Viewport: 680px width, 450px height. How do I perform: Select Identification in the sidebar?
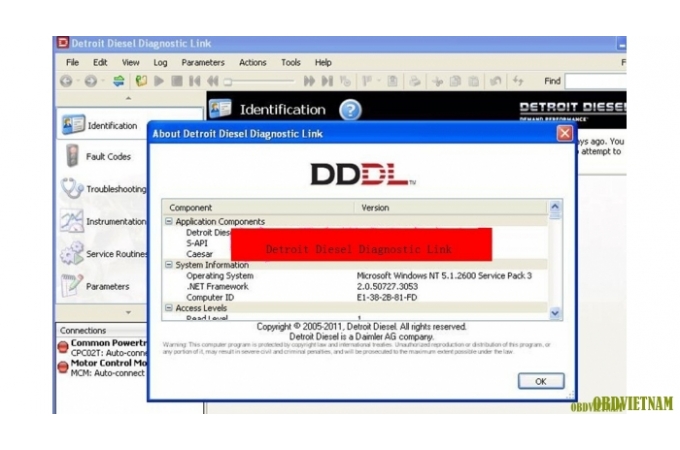102,125
